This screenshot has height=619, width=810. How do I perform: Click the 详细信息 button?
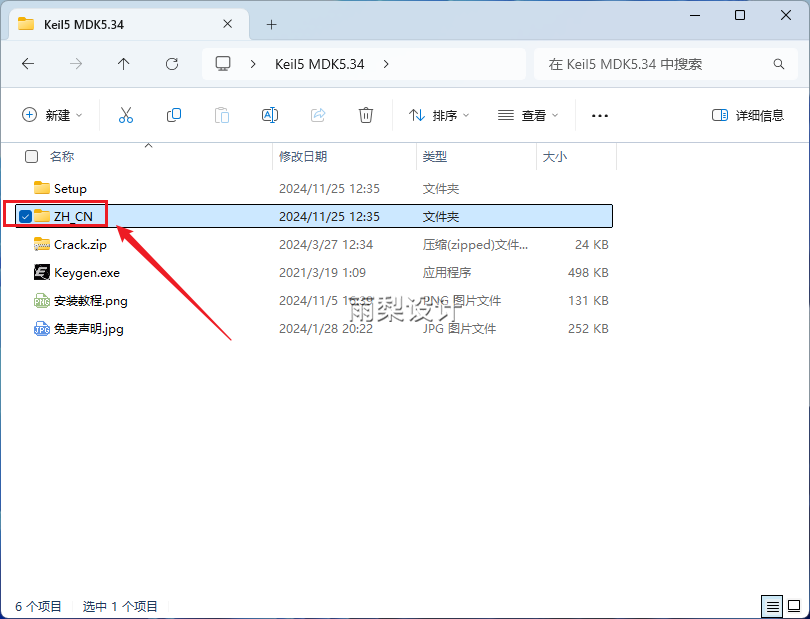pyautogui.click(x=747, y=115)
